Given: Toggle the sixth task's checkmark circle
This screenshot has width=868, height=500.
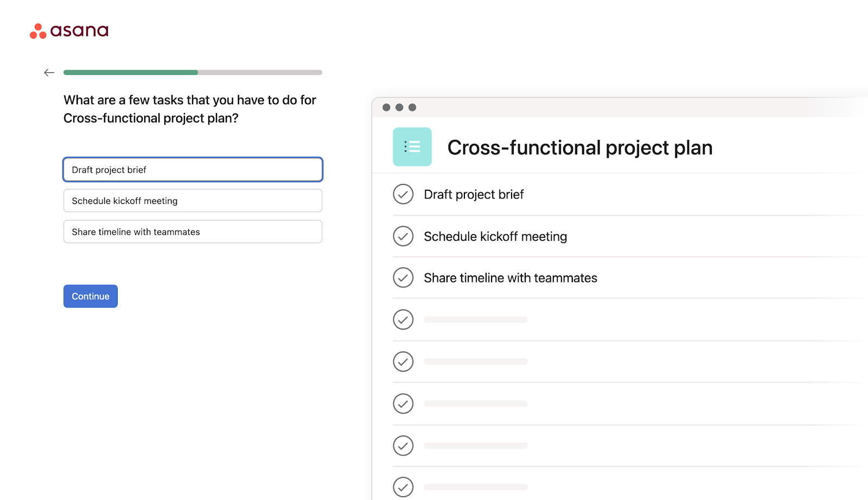Looking at the screenshot, I should (403, 403).
